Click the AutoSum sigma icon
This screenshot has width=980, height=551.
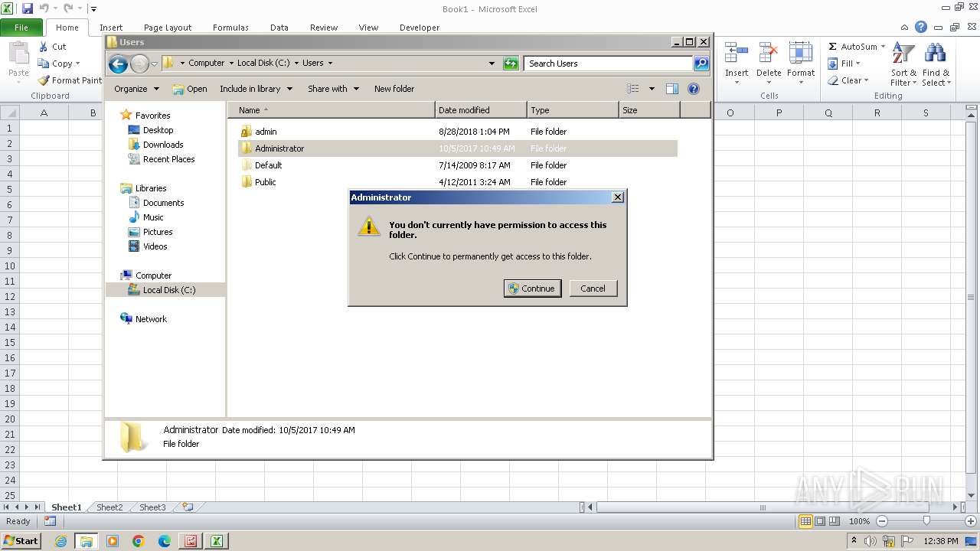(832, 47)
